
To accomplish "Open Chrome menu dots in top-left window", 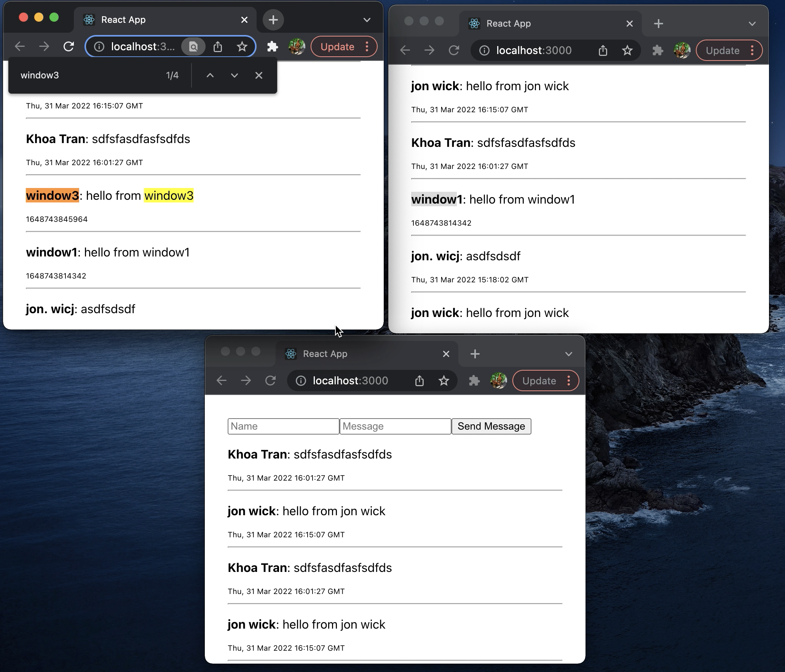I will (367, 47).
